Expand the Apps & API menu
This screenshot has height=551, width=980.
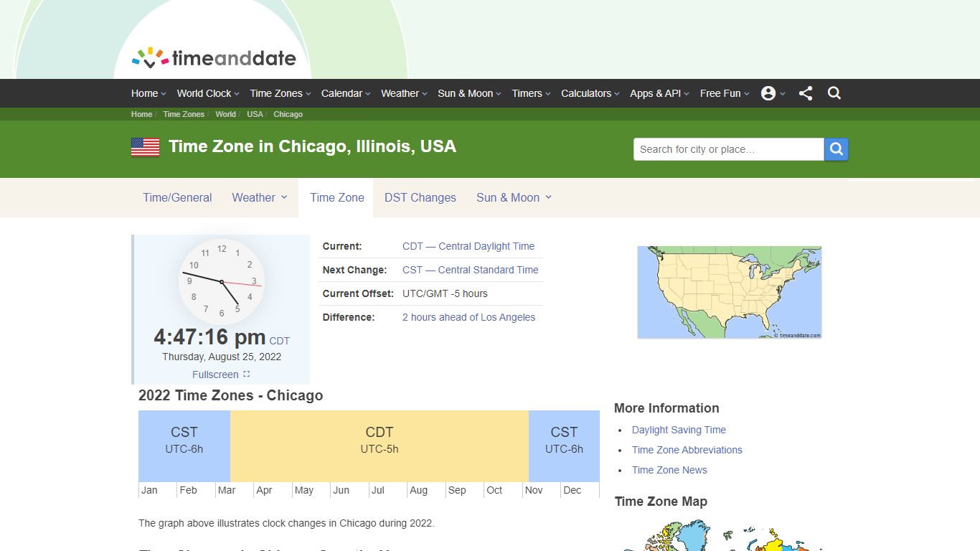(659, 93)
